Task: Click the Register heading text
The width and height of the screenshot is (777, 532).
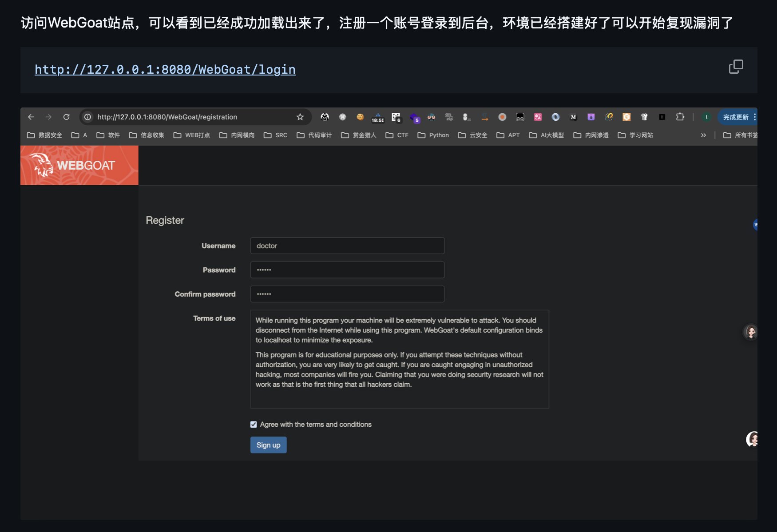Action: (x=165, y=220)
